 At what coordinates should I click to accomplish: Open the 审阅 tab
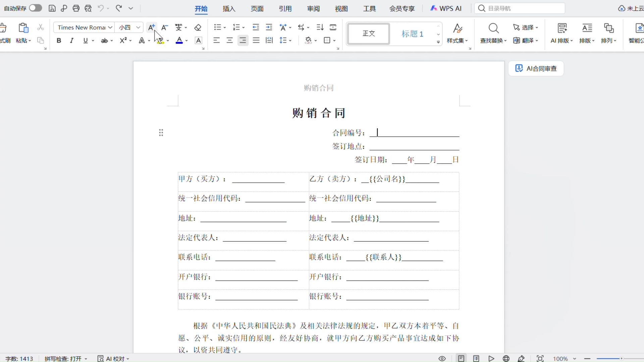pyautogui.click(x=313, y=9)
